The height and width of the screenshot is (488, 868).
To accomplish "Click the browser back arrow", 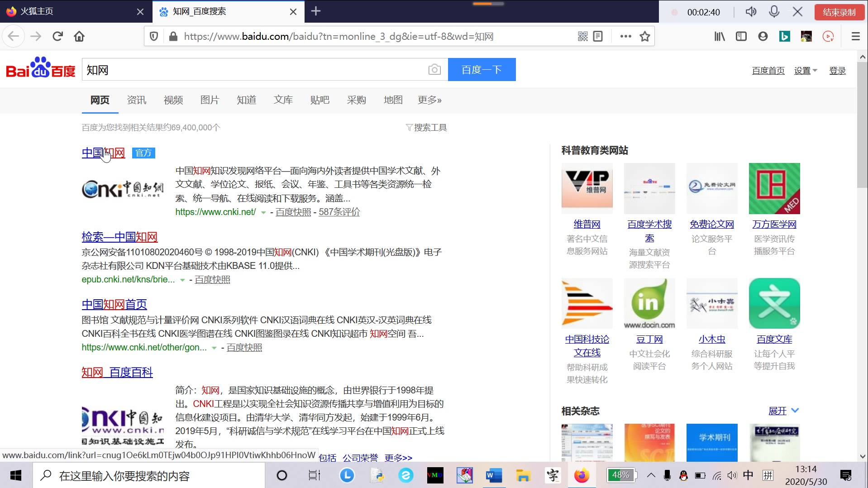I will (14, 36).
